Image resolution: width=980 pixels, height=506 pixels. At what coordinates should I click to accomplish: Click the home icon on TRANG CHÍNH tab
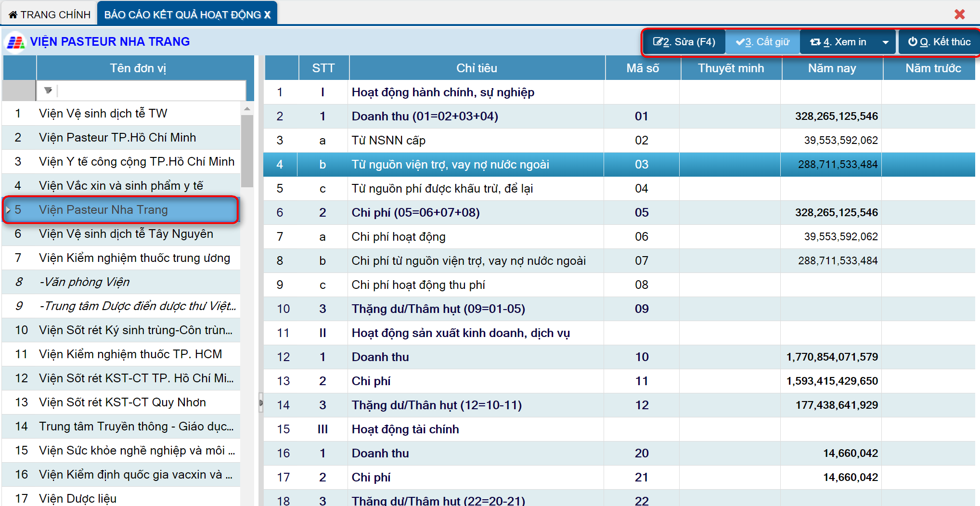(13, 15)
